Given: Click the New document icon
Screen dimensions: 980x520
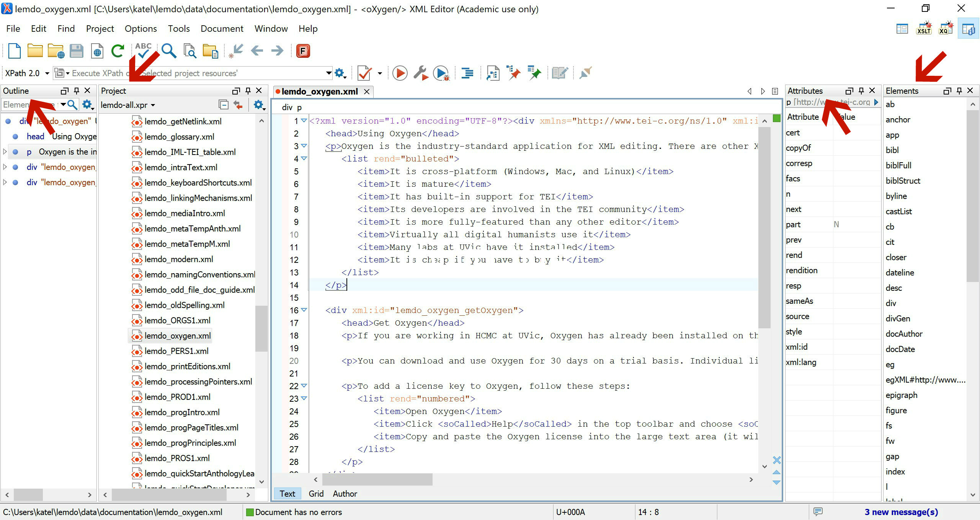Looking at the screenshot, I should point(15,51).
